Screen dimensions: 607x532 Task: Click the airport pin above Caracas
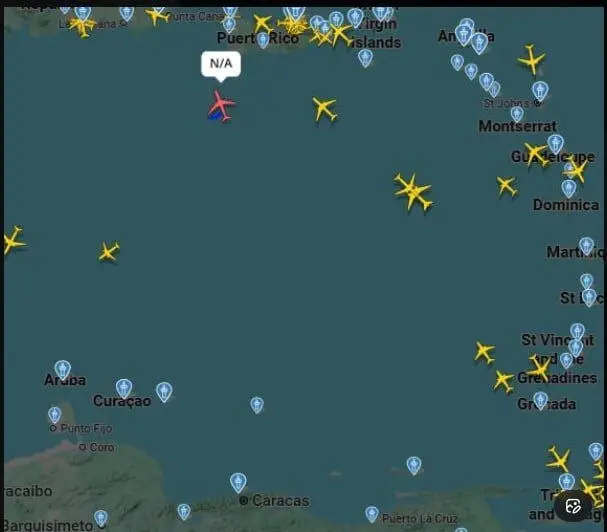click(x=238, y=482)
